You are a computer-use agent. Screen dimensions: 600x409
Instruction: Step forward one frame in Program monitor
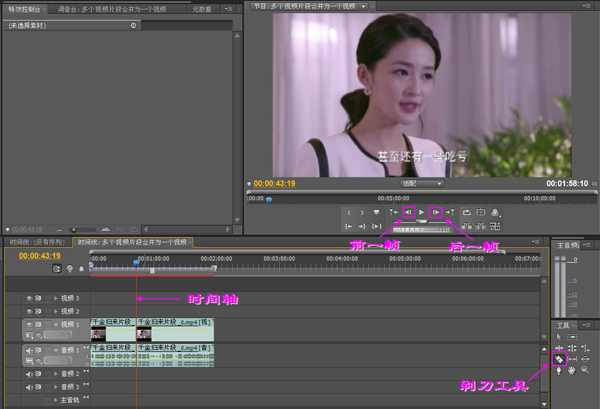(x=435, y=212)
